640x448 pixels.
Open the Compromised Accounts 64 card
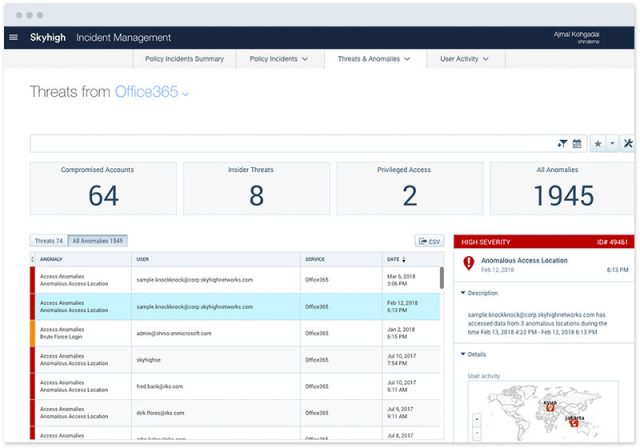point(103,188)
